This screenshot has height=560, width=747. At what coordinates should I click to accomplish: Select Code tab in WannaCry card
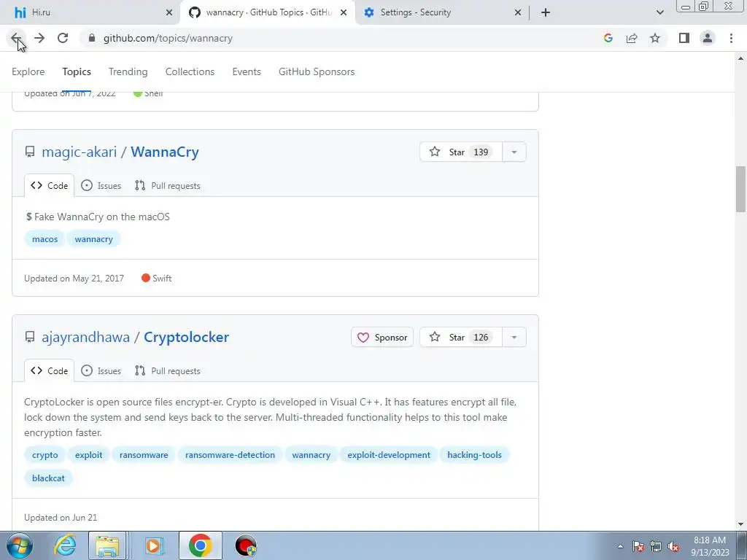[49, 186]
